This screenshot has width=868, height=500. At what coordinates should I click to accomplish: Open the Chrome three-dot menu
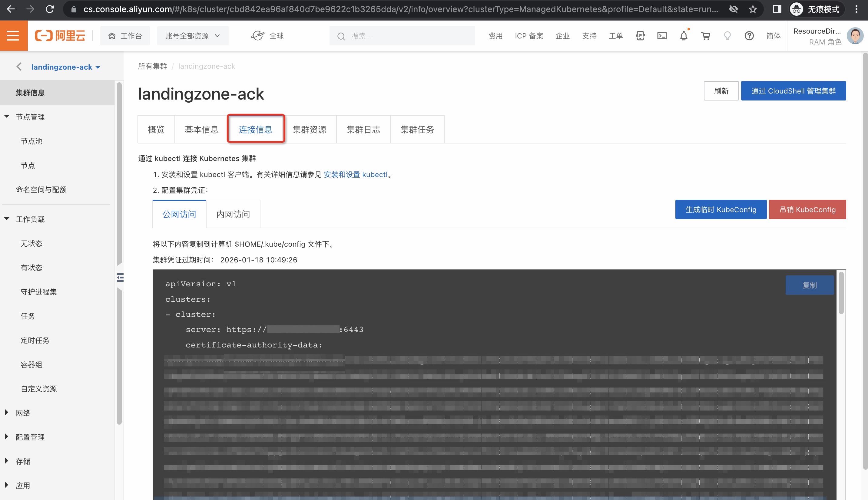(x=856, y=9)
